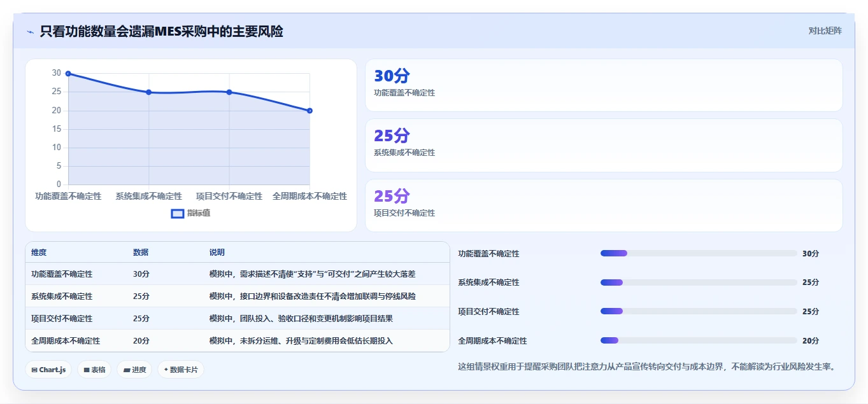Image resolution: width=868 pixels, height=404 pixels.
Task: Click the 数据卡片 chip
Action: click(x=181, y=370)
